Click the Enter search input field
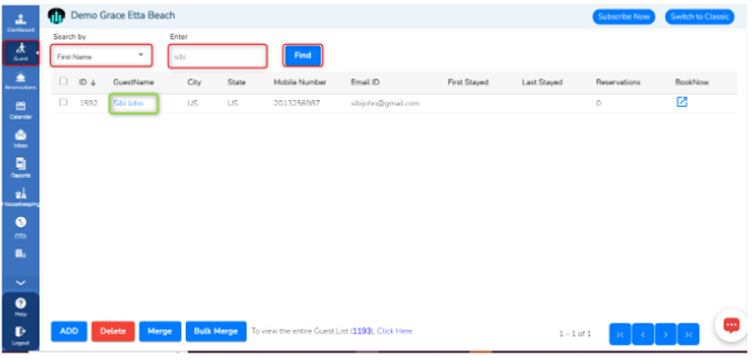This screenshot has height=360, width=752. [x=217, y=56]
